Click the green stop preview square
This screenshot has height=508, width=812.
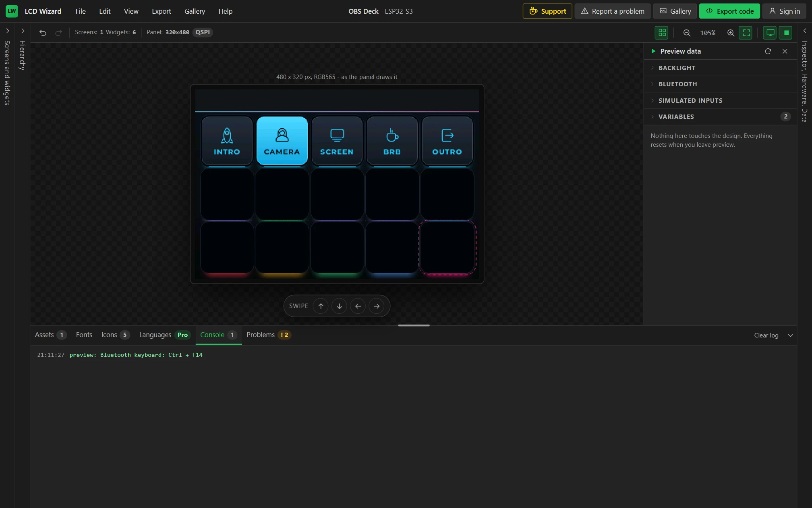pos(786,33)
